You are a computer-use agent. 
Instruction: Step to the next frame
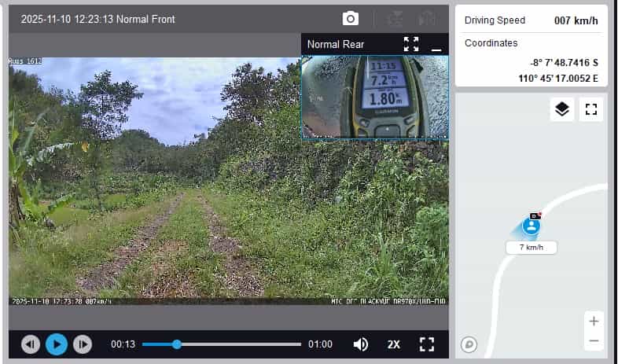[82, 344]
